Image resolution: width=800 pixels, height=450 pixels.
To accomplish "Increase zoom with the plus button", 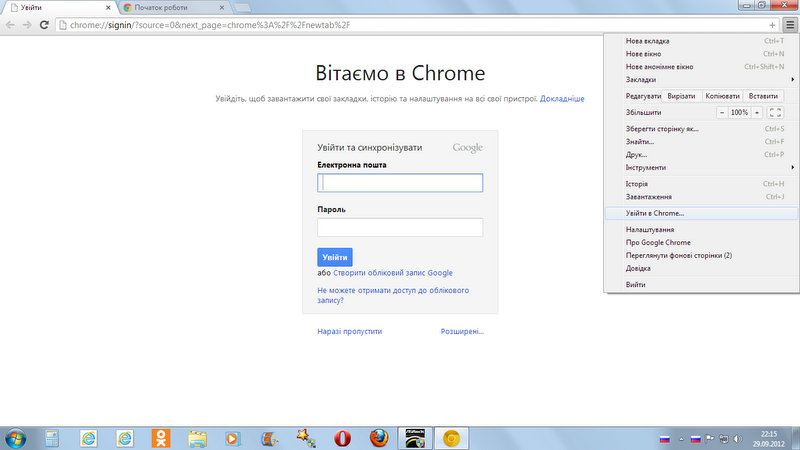I will tap(757, 112).
